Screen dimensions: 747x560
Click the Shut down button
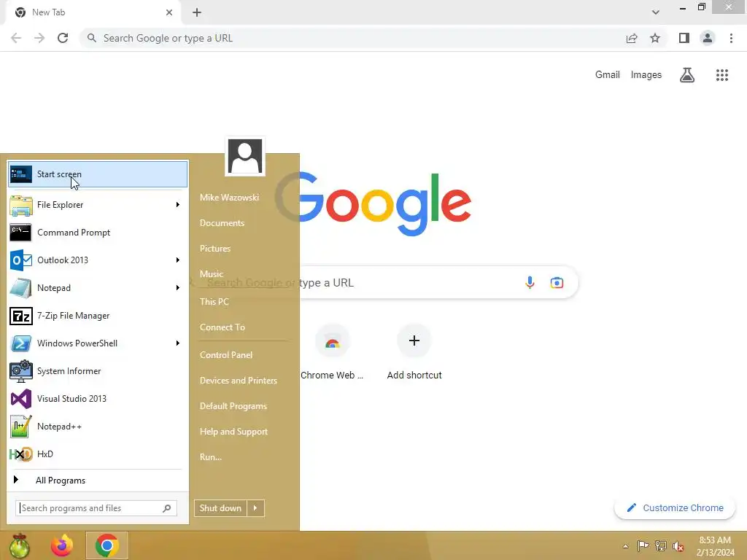coord(220,508)
